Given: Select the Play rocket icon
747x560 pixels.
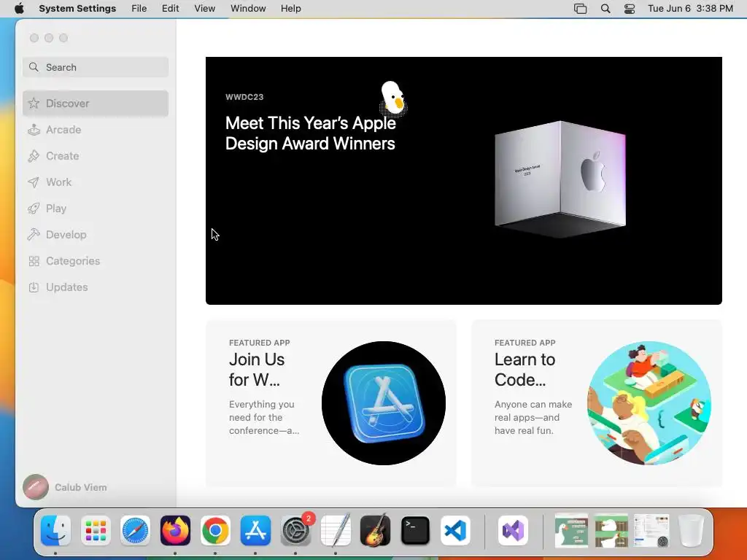Looking at the screenshot, I should coord(34,208).
